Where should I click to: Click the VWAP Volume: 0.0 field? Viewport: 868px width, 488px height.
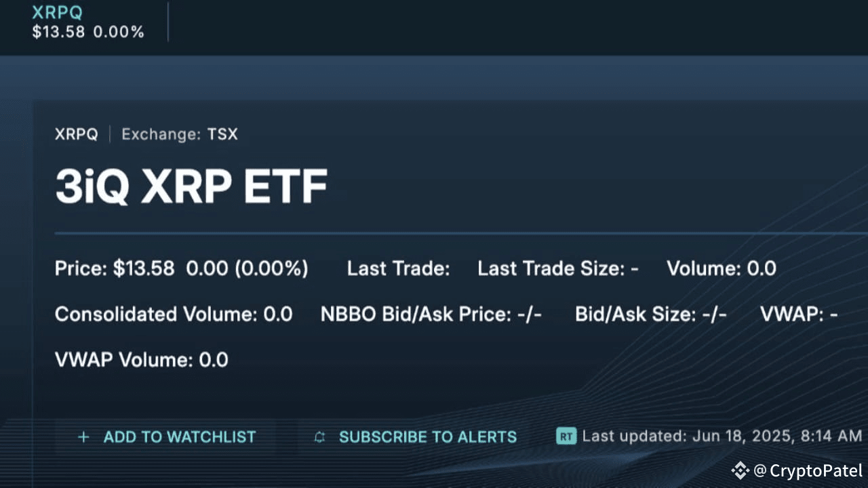pyautogui.click(x=141, y=359)
